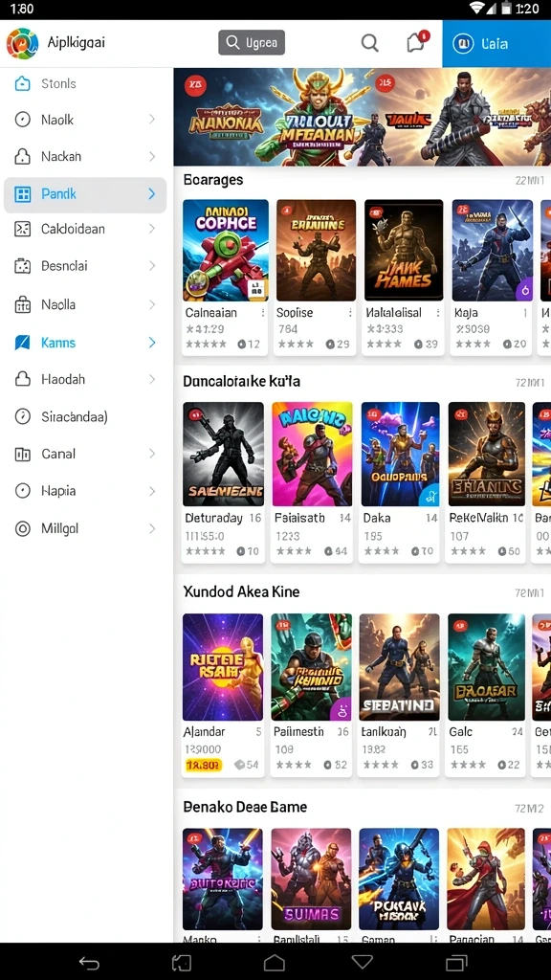Click the Siracandaa) sidebar icon

pos(23,416)
